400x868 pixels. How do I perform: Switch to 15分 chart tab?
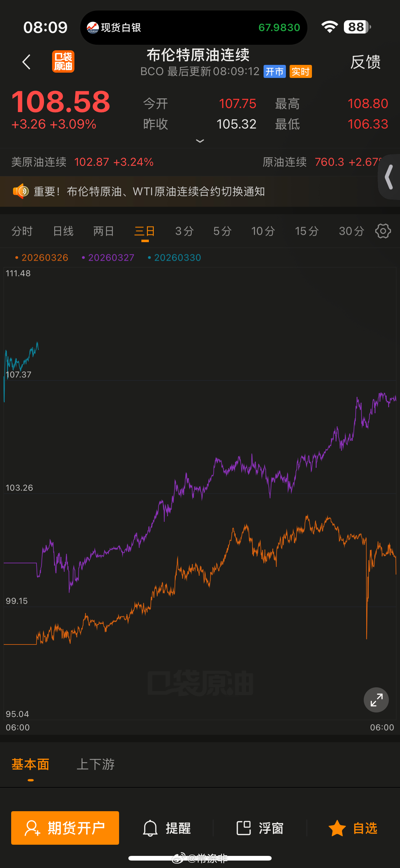click(x=307, y=231)
